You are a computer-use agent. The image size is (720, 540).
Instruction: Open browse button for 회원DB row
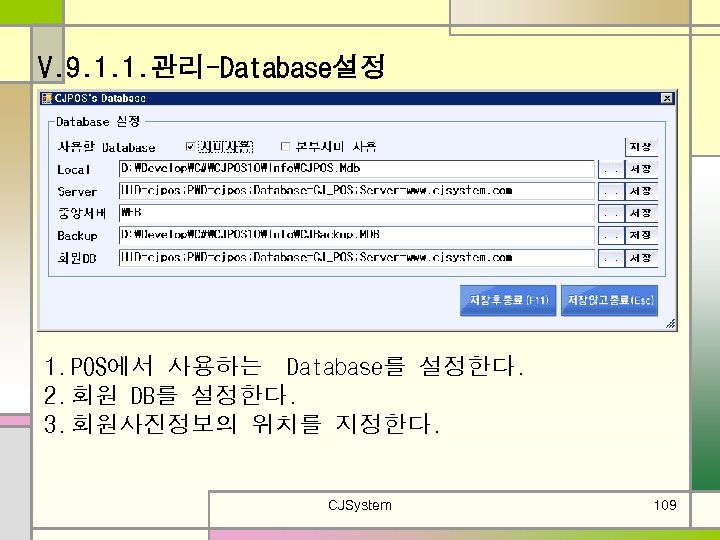coord(611,258)
